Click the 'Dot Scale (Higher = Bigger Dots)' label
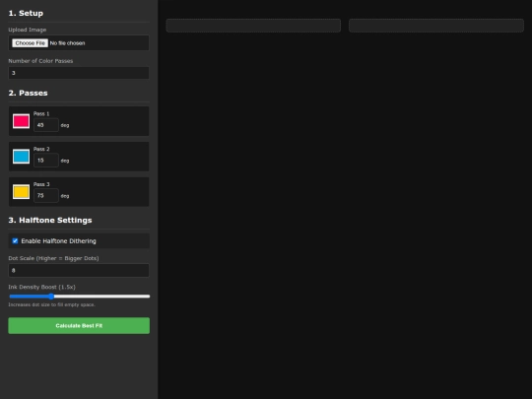This screenshot has height=399, width=532. click(53, 258)
